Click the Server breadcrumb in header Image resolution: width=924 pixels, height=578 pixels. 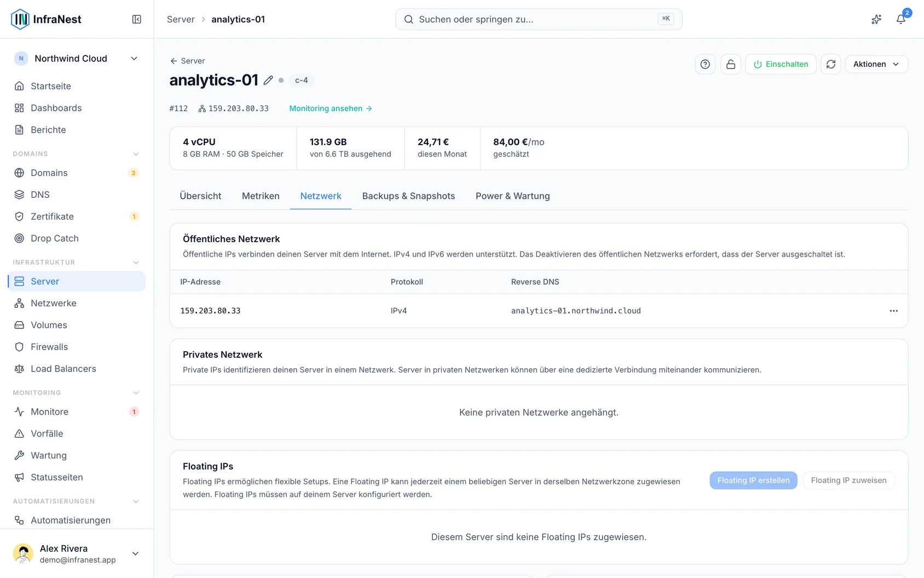[x=181, y=19]
